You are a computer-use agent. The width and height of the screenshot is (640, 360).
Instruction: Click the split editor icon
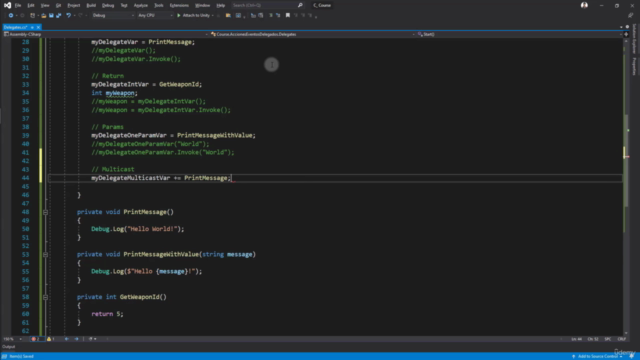(x=626, y=34)
